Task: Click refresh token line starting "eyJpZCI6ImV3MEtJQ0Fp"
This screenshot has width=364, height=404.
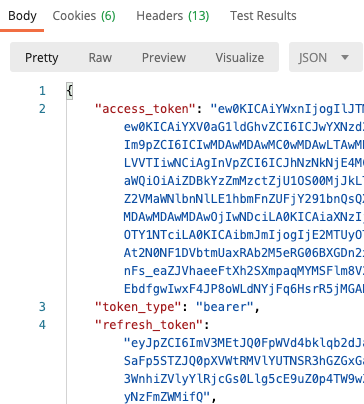Action: pos(244,343)
